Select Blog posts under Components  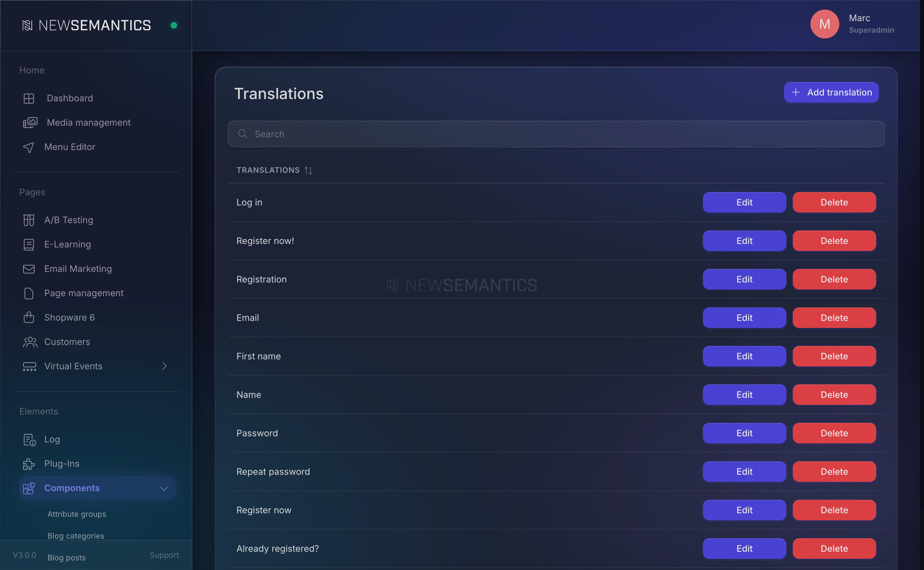(66, 557)
